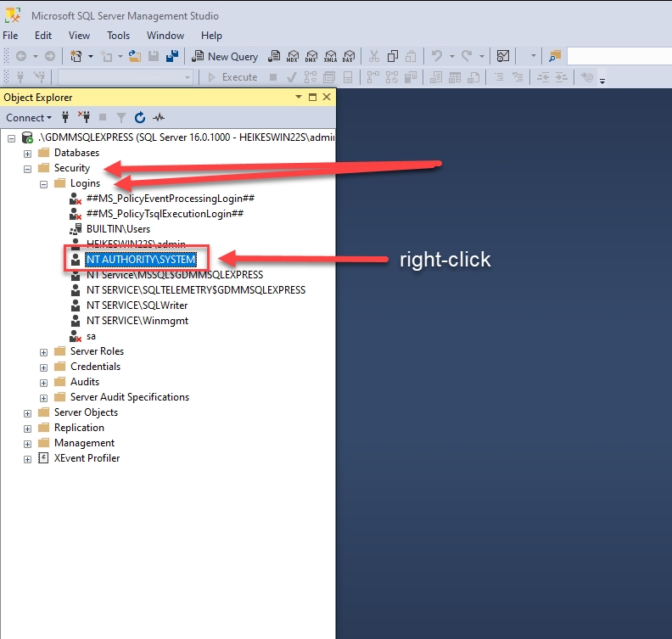Click the Filter icon in Object Explorer
Screen dimensions: 672x639
click(x=121, y=117)
